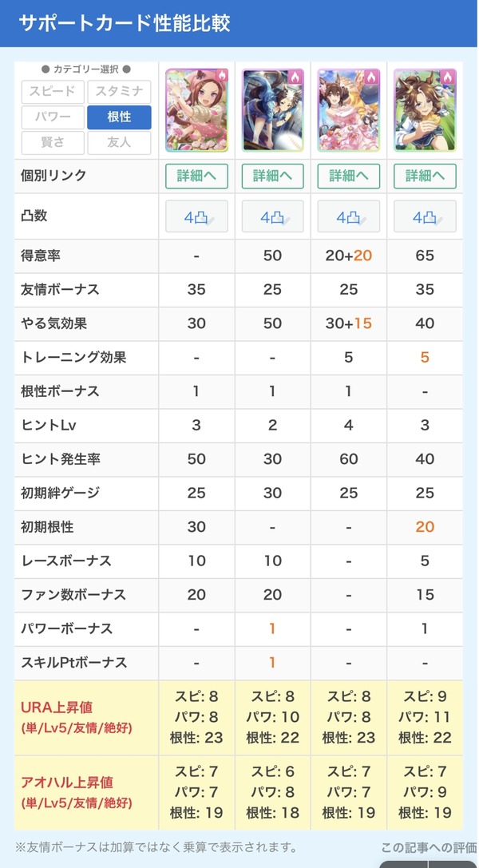
Task: Select the パワー category filter
Action: click(x=53, y=117)
